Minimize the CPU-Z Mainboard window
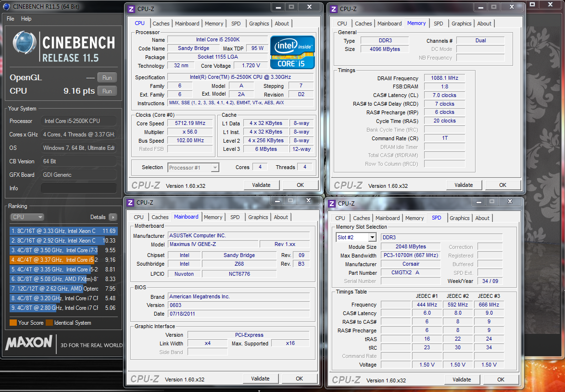The image size is (565, 392). (x=277, y=200)
